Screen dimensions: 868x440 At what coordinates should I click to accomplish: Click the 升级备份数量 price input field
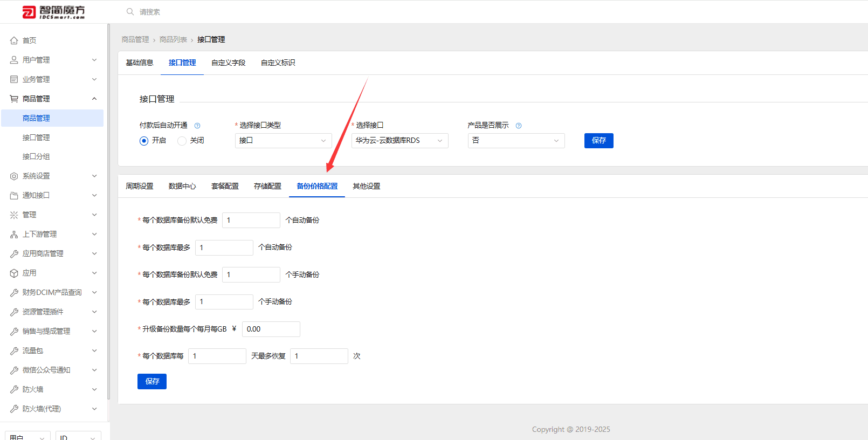[271, 329]
